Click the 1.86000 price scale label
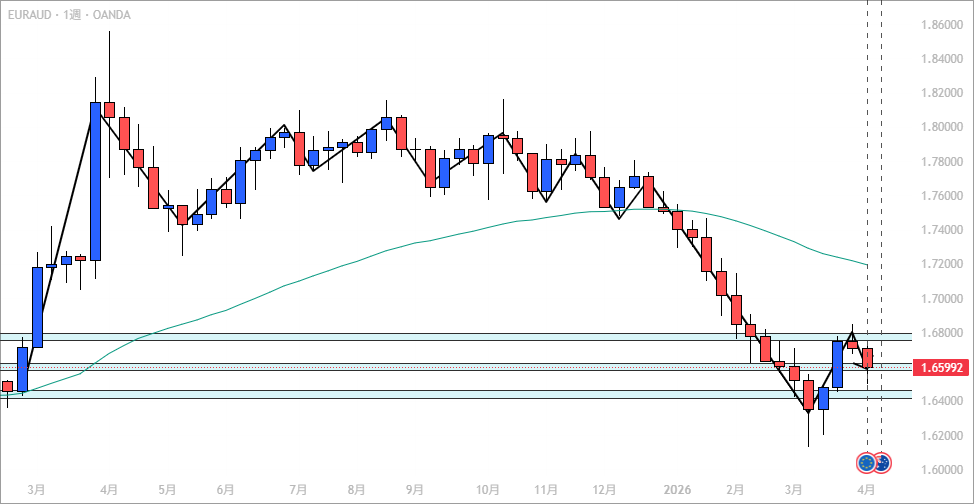This screenshot has width=974, height=504. (x=942, y=25)
